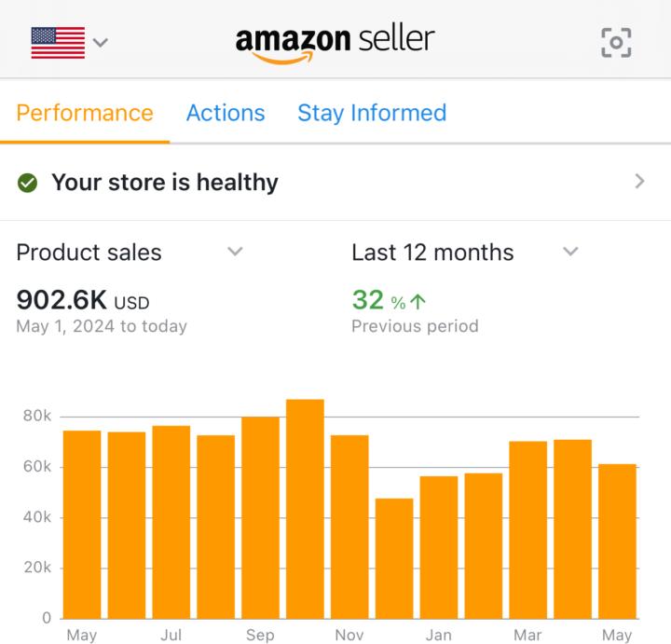
Task: Open Your store is healthy details
Action: click(335, 183)
